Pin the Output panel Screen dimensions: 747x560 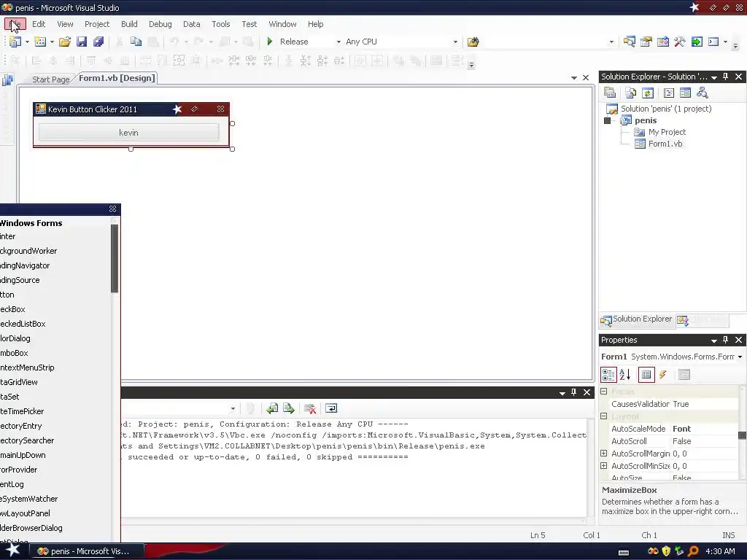tap(573, 392)
